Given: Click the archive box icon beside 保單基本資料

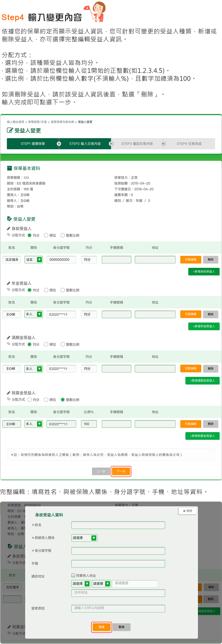Looking at the screenshot, I should 9,168.
